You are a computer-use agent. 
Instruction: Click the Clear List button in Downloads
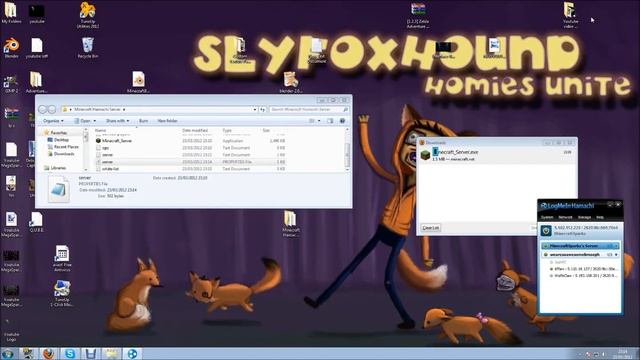tap(431, 227)
